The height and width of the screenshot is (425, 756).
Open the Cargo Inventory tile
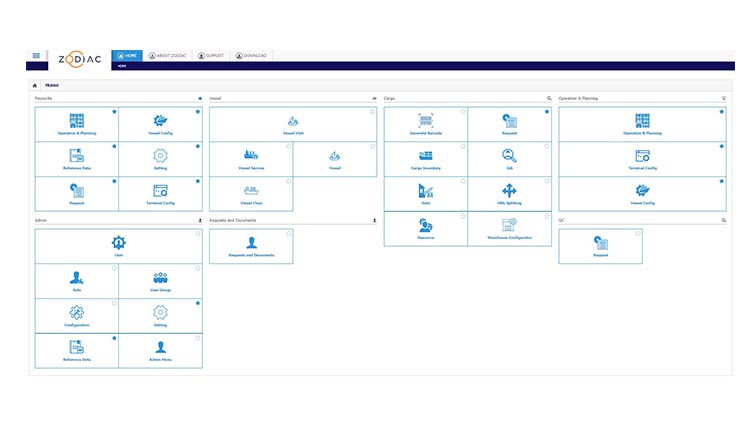point(425,159)
